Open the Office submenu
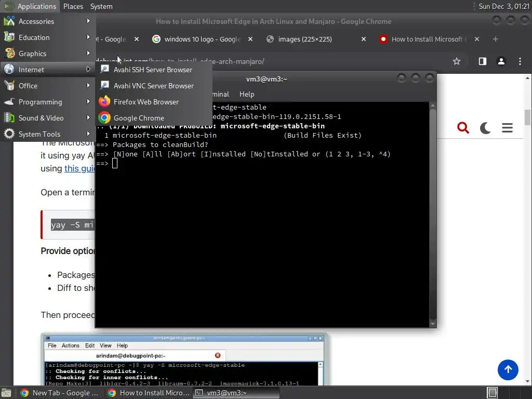 [x=48, y=86]
